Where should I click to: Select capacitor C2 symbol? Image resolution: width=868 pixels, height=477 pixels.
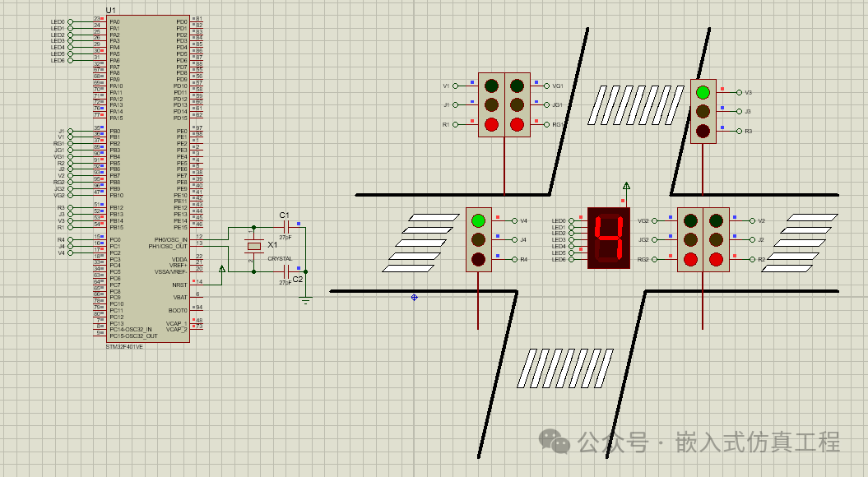[286, 271]
